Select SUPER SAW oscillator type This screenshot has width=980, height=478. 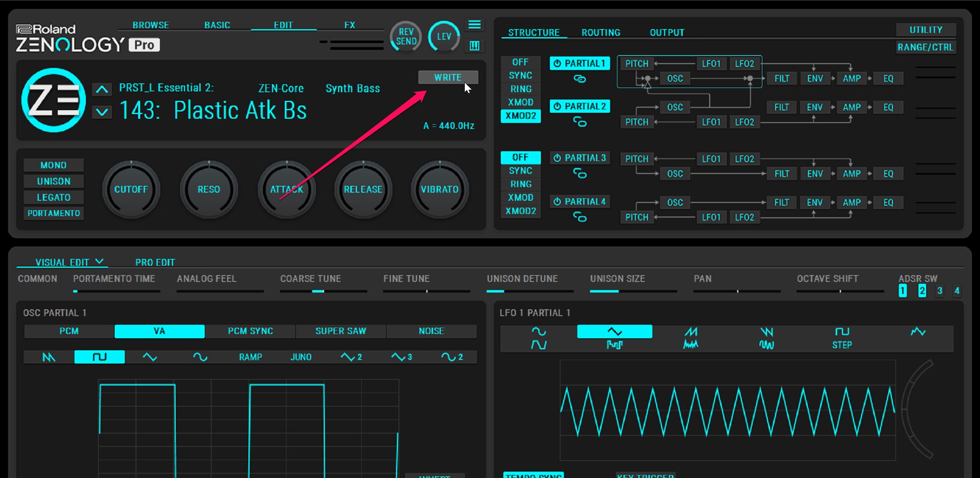pos(341,331)
